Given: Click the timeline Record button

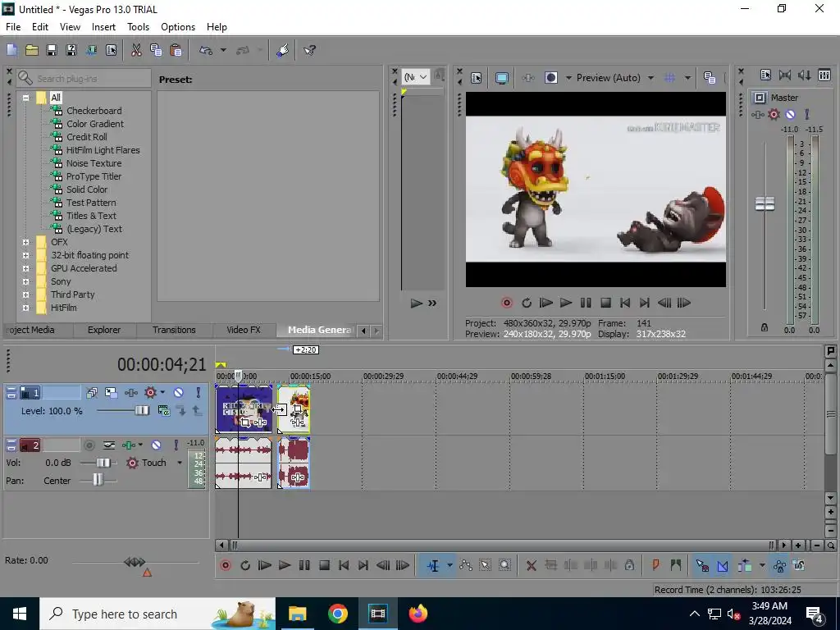Looking at the screenshot, I should [226, 566].
